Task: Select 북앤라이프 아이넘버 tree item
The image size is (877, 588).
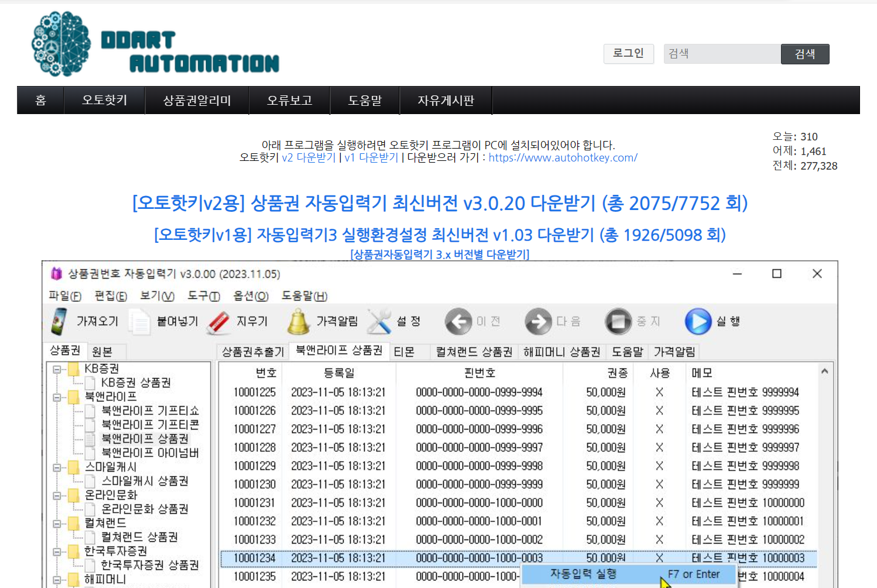Action: click(x=150, y=453)
